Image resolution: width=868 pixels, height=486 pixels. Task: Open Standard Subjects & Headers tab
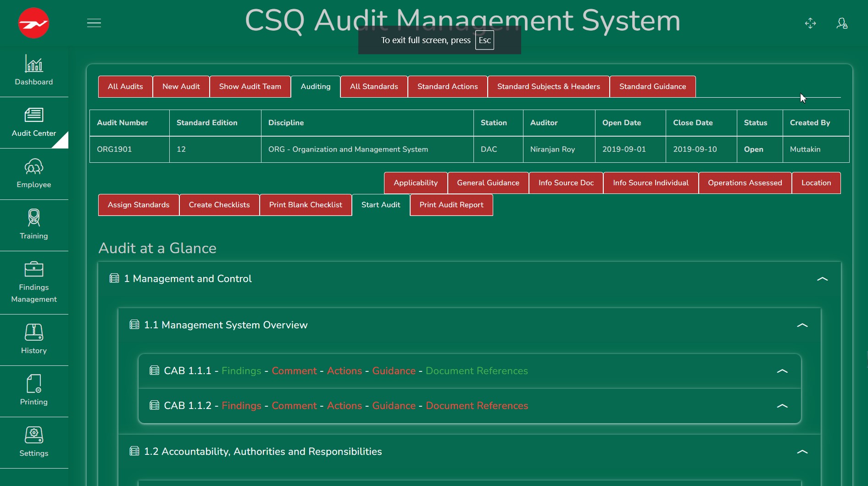coord(549,87)
